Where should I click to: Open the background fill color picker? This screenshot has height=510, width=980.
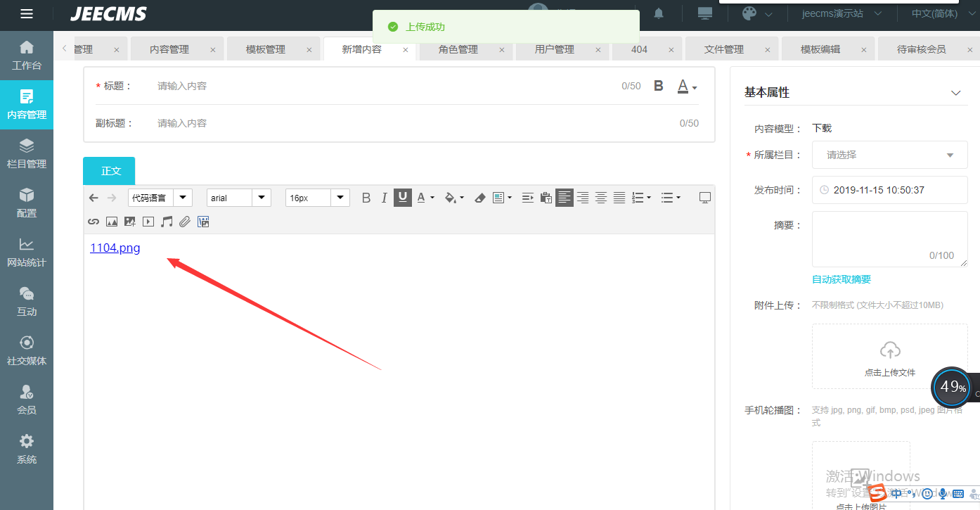click(454, 198)
